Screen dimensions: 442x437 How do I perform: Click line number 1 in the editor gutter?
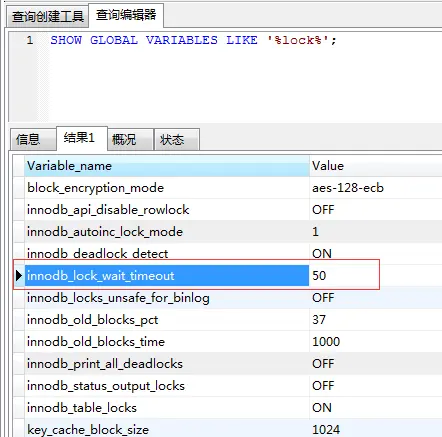point(30,40)
